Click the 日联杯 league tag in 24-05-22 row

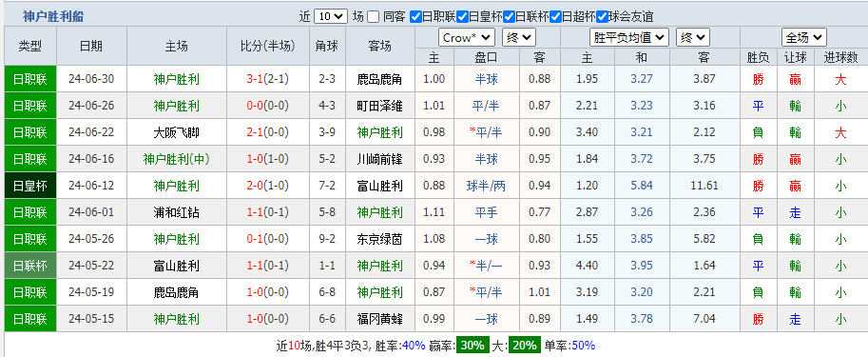(x=30, y=266)
